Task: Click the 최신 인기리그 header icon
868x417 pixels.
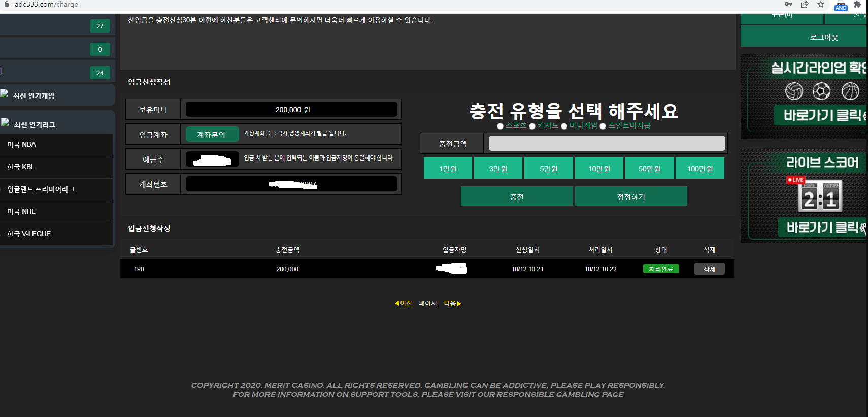Action: click(5, 122)
